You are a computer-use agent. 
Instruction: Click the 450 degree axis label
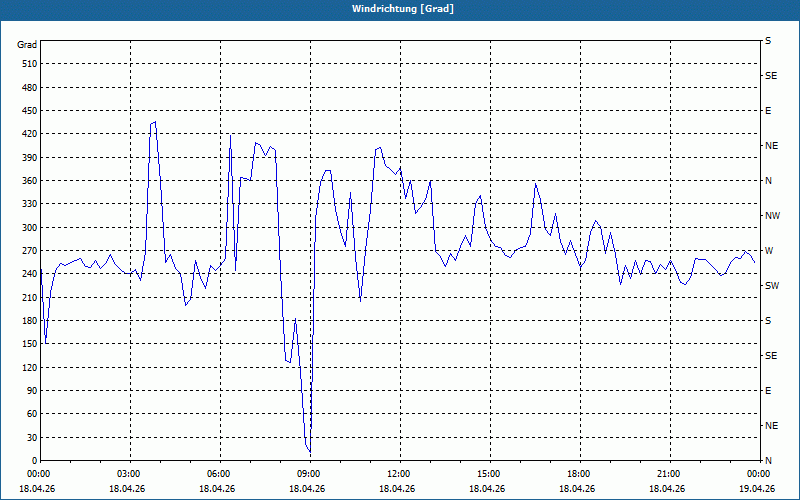[x=30, y=111]
